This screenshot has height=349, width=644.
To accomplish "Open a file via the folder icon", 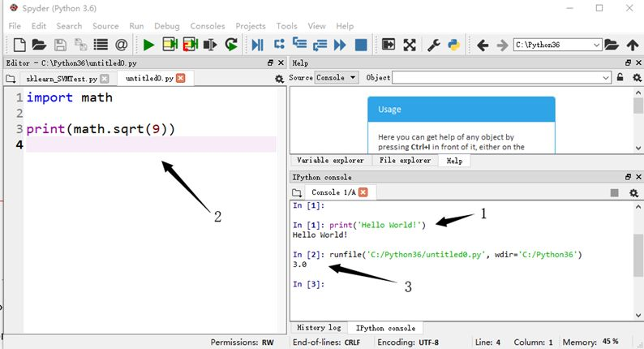I will point(39,45).
